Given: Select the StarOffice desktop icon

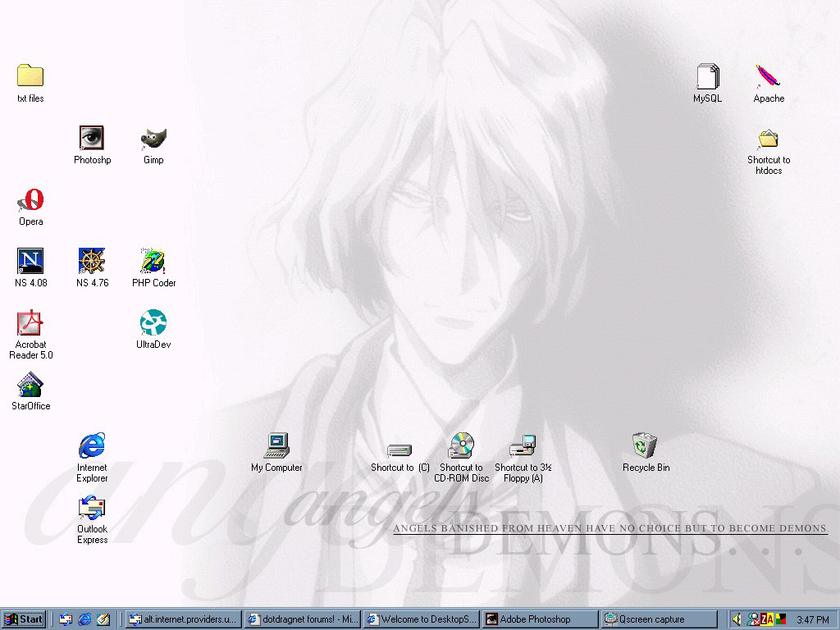Looking at the screenshot, I should pos(30,385).
